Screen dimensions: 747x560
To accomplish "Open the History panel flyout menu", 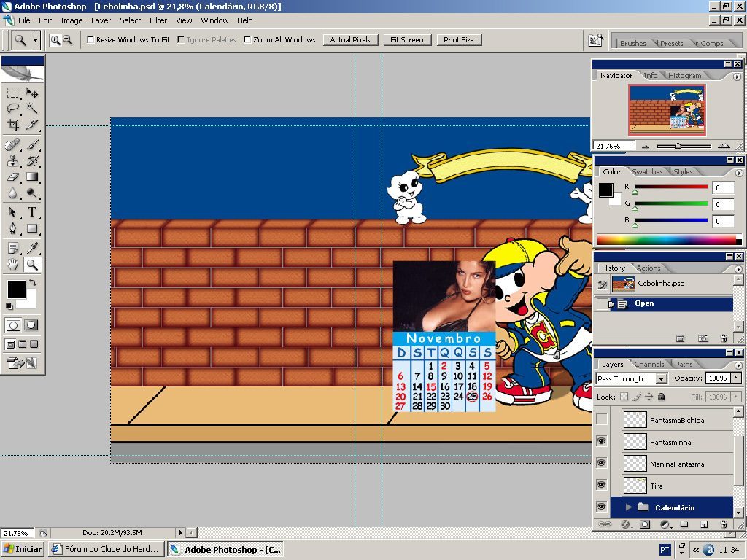I will pos(738,269).
